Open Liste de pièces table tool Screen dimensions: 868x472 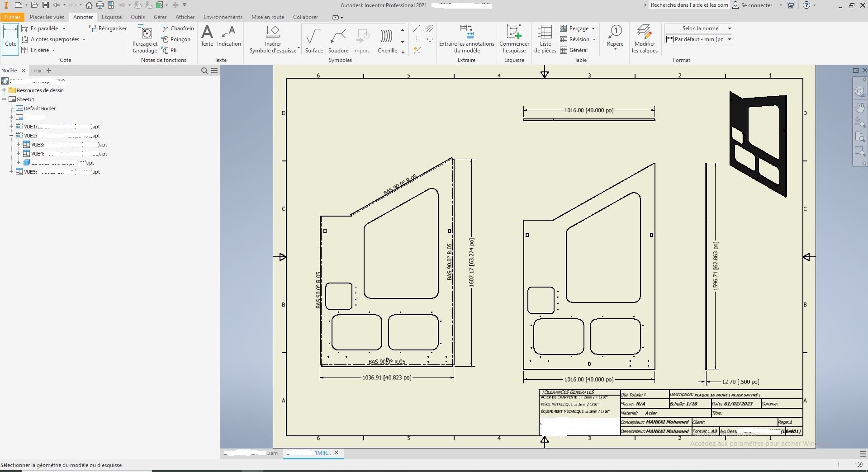pos(545,39)
